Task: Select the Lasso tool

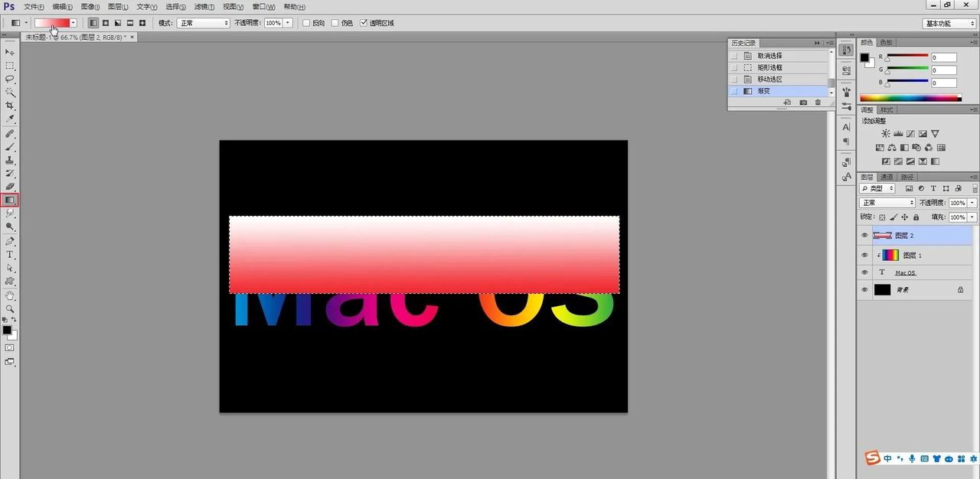Action: (10, 79)
